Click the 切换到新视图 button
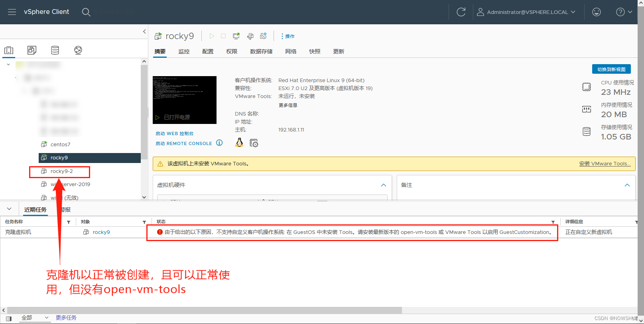Viewport: 644px width, 324px height. tap(611, 69)
